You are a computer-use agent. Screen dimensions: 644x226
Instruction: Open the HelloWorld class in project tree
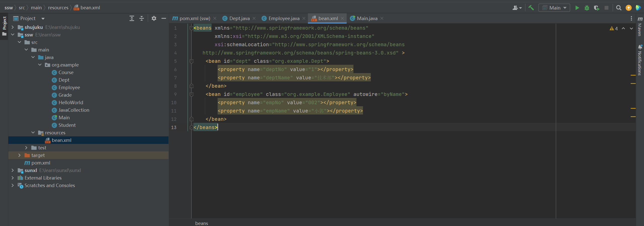pos(71,102)
